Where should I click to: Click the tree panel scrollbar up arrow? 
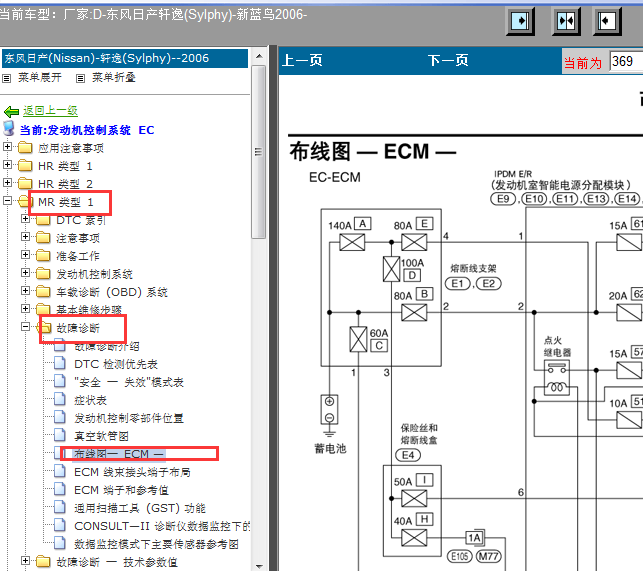[259, 55]
